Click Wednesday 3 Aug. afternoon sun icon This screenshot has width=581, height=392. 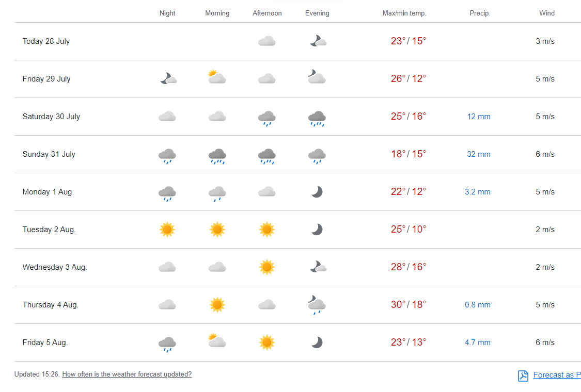[266, 267]
